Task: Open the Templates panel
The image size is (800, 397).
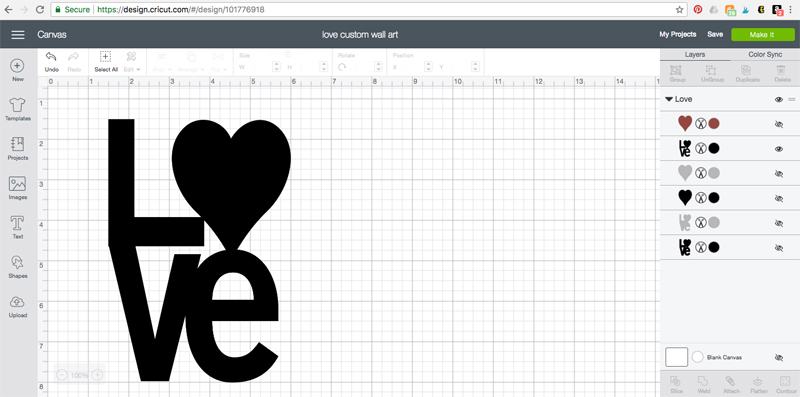Action: [x=18, y=110]
